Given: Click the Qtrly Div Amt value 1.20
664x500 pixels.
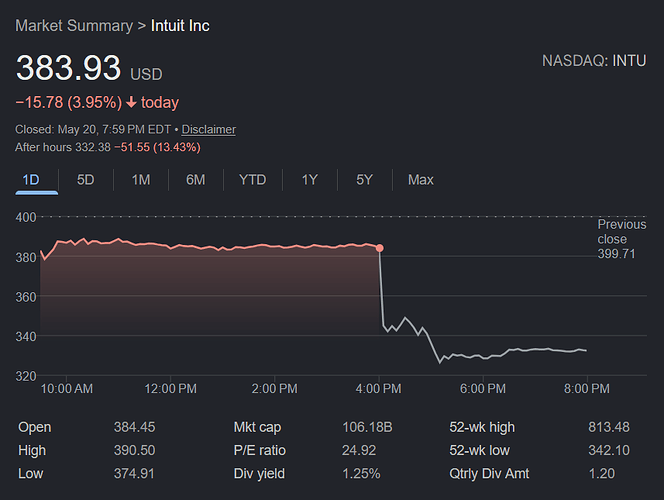Looking at the screenshot, I should pyautogui.click(x=601, y=473).
